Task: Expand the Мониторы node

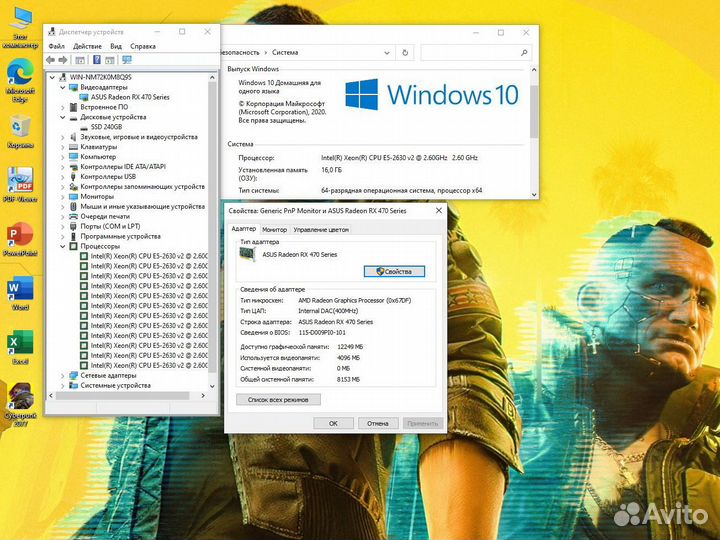Action: click(62, 197)
